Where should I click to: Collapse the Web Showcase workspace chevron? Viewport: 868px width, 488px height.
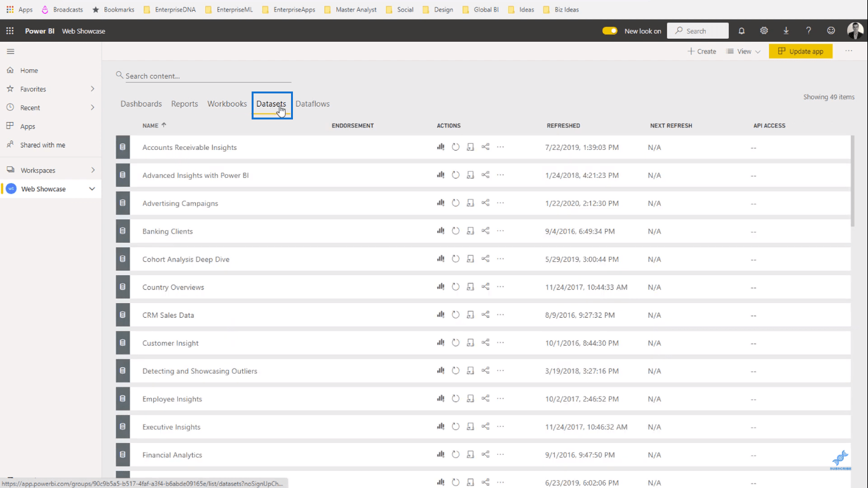[x=92, y=189]
